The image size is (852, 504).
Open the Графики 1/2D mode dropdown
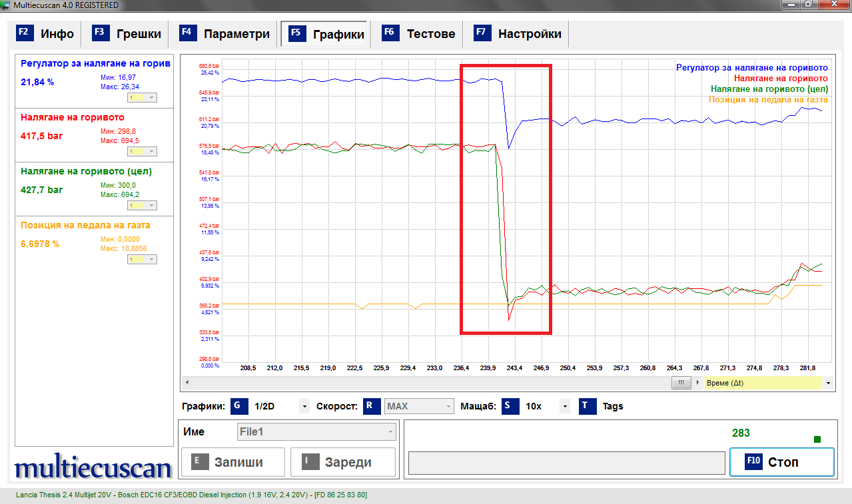click(304, 406)
